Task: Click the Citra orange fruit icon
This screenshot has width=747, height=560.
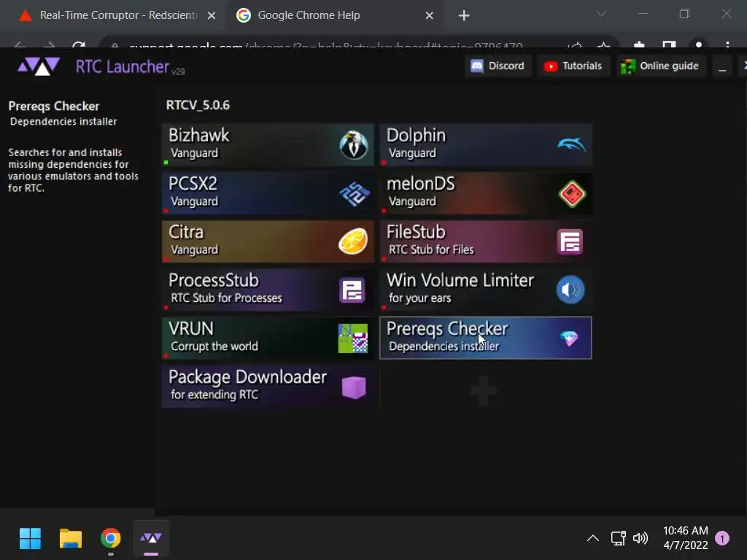Action: click(x=353, y=241)
